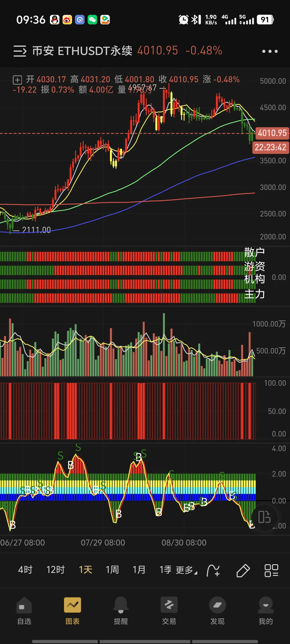290x644 pixels.
Task: Open the add indicator curve icon
Action: click(213, 571)
